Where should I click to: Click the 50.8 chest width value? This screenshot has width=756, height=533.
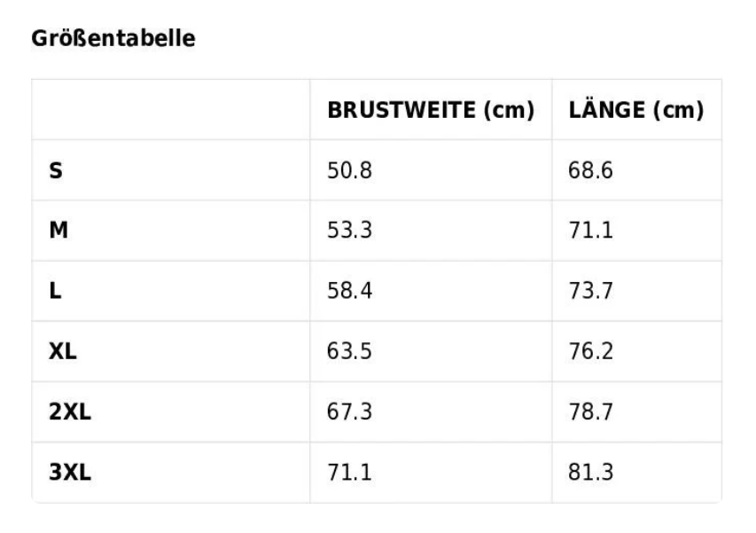[x=350, y=170]
